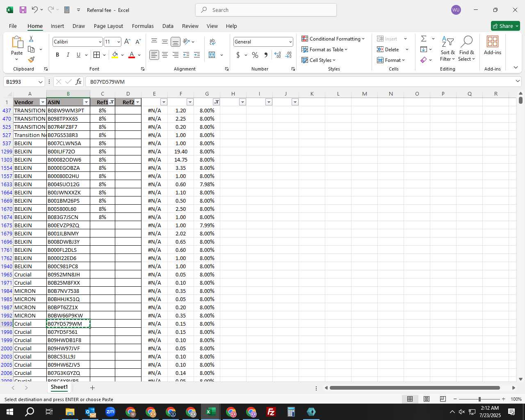The image size is (525, 420).
Task: Toggle underline formatting
Action: click(78, 55)
